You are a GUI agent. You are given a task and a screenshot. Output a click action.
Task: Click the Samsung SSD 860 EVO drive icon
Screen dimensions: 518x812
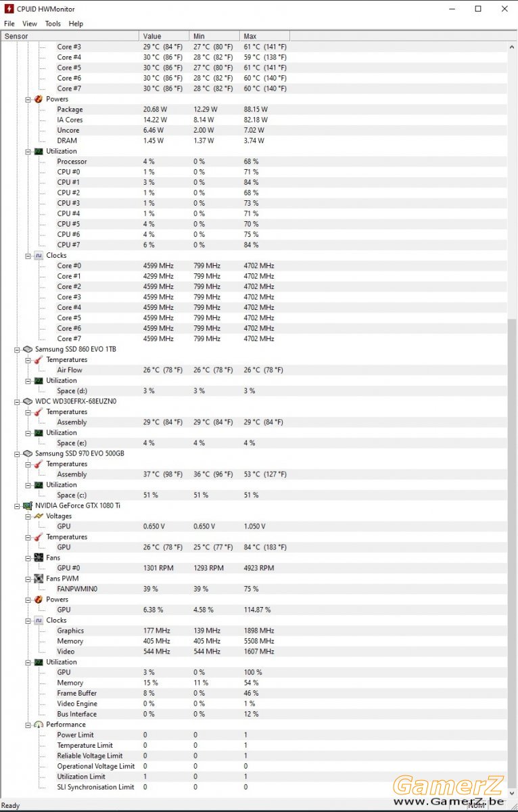(x=28, y=349)
